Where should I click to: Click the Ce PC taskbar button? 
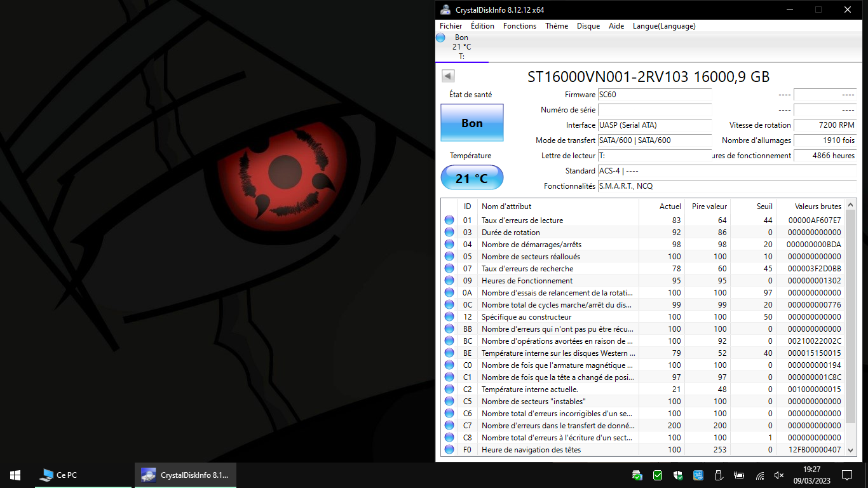[x=59, y=475]
